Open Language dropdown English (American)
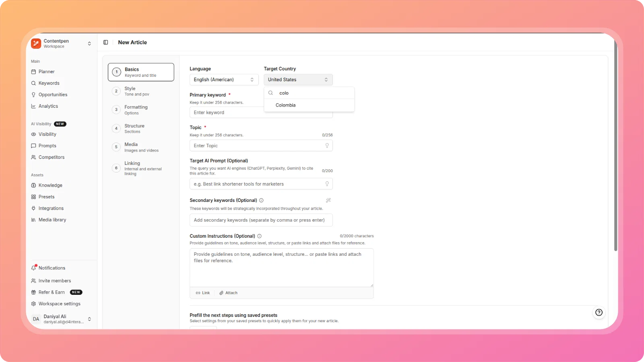The image size is (644, 362). coord(224,80)
